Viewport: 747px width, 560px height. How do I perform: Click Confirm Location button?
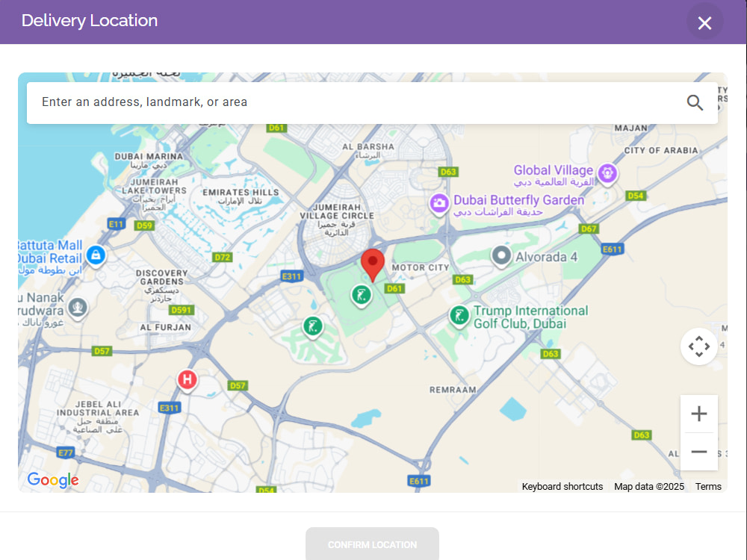[x=372, y=544]
